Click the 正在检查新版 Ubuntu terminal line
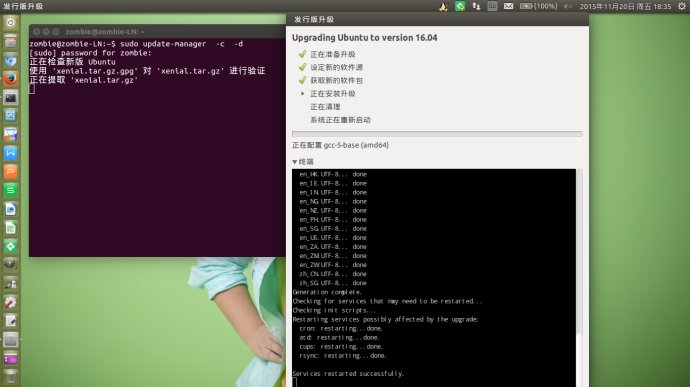The height and width of the screenshot is (387, 690). click(x=73, y=62)
